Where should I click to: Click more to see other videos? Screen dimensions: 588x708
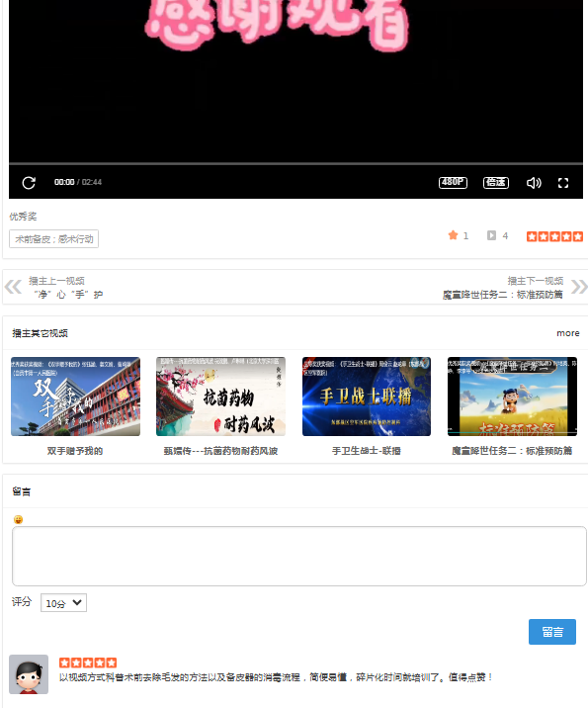tap(567, 333)
